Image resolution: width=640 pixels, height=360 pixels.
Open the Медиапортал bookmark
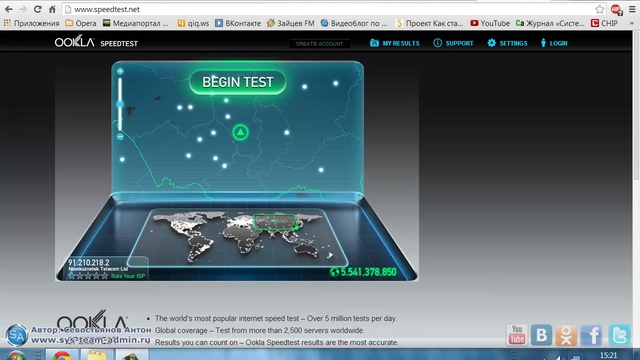tap(135, 23)
